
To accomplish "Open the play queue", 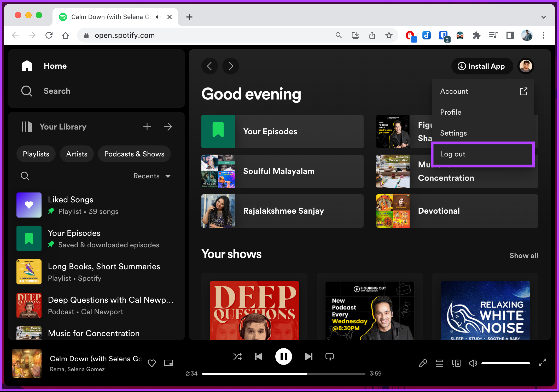I will coord(440,363).
